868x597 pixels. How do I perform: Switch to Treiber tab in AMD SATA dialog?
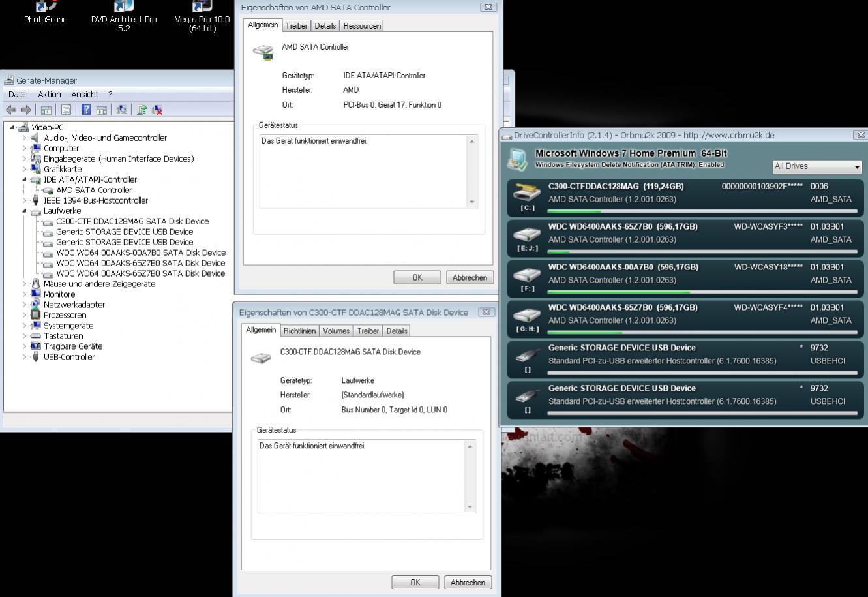(x=296, y=26)
